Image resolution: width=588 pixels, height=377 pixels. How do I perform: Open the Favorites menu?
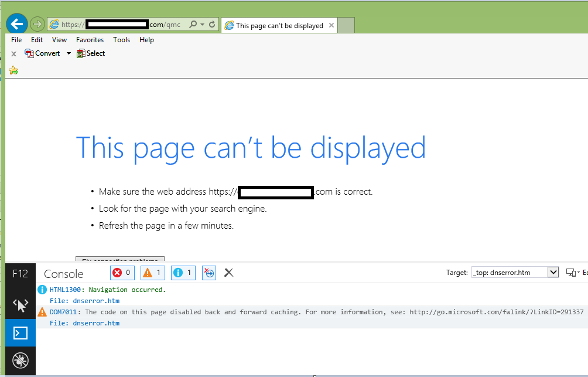pyautogui.click(x=90, y=40)
